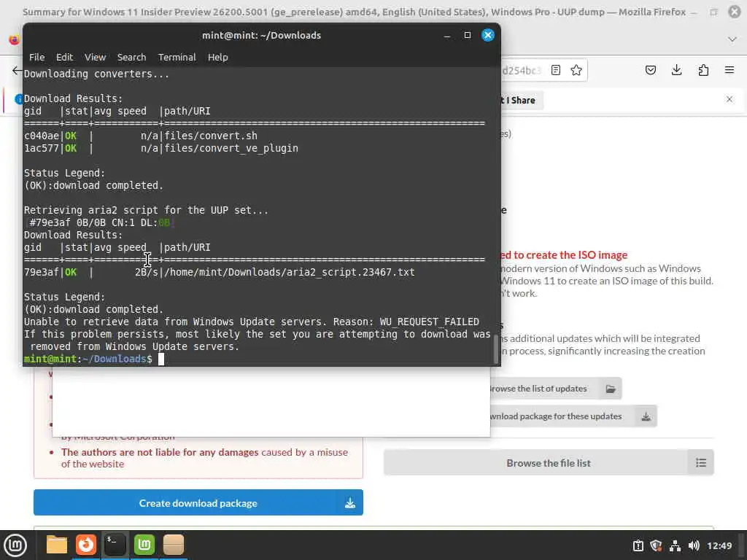Open update manager shield tray icon
The image size is (747, 560).
pyautogui.click(x=656, y=545)
